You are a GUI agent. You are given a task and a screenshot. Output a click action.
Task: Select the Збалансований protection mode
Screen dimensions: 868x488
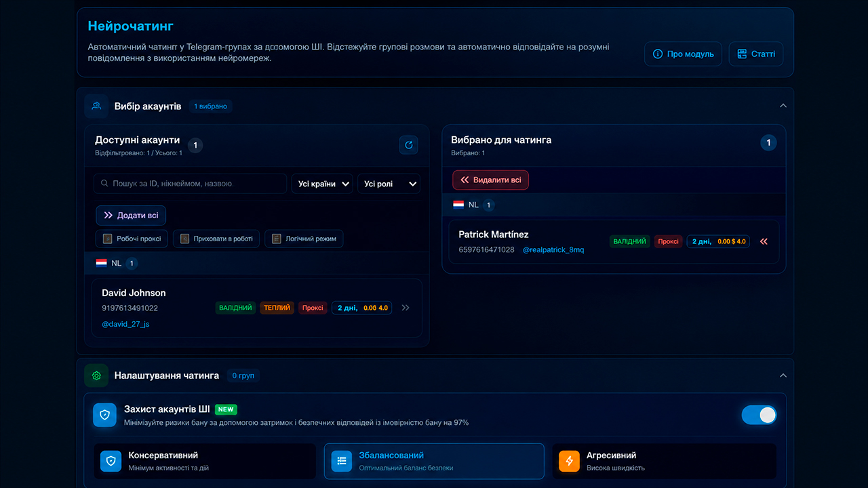pos(434,462)
